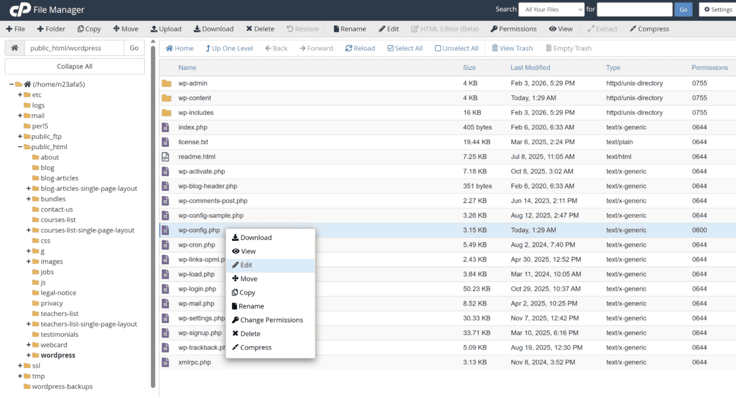The height and width of the screenshot is (398, 736).
Task: Expand the webcard folder in tree
Action: click(28, 345)
